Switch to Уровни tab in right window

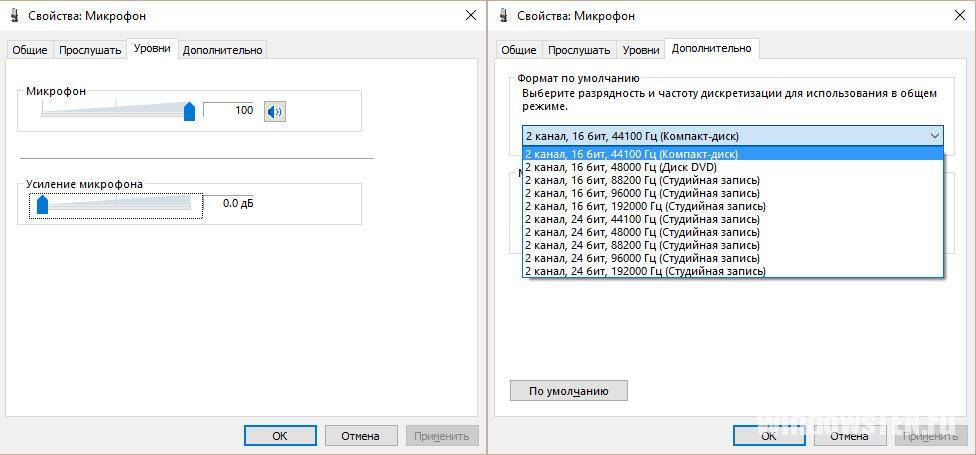[x=640, y=50]
